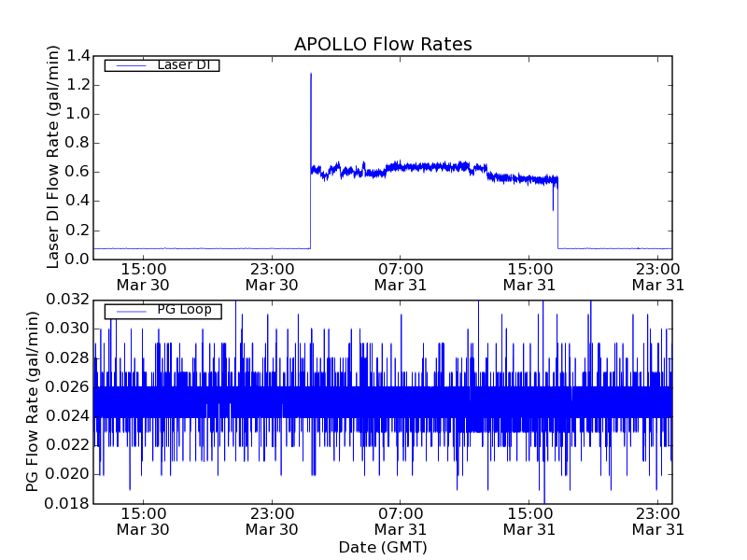Click the 0.030 tick label on PG axis
The height and width of the screenshot is (560, 747).
click(67, 329)
